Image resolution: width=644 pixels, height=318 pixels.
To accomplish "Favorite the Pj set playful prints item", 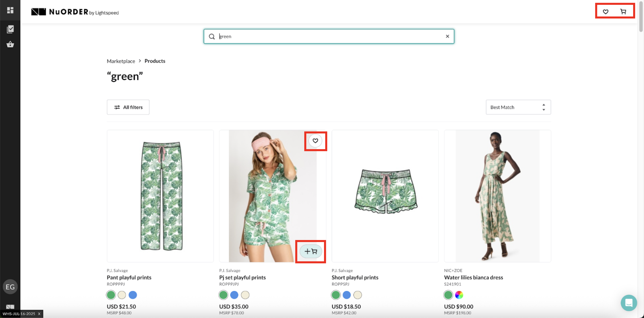I will point(316,141).
